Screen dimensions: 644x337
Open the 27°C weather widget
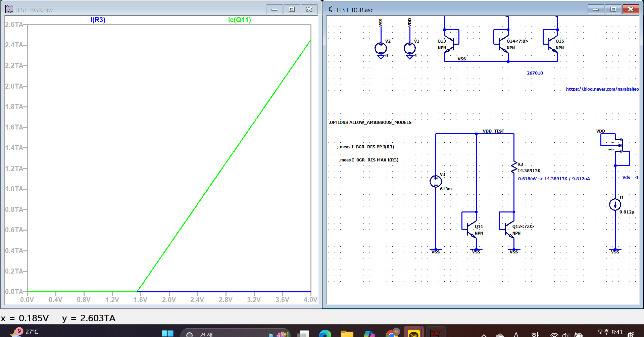point(24,332)
